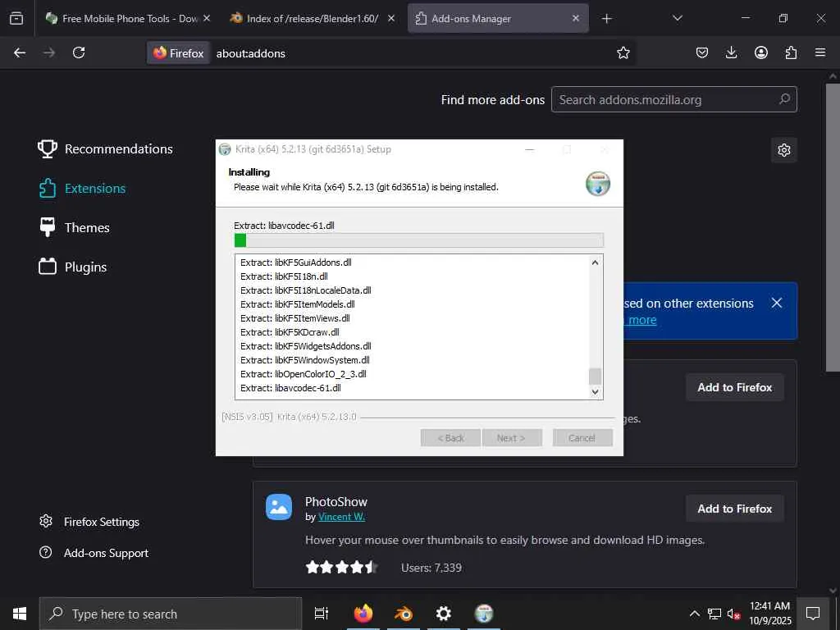Click the installer log scroll up arrow
The image size is (840, 630).
pyautogui.click(x=595, y=262)
